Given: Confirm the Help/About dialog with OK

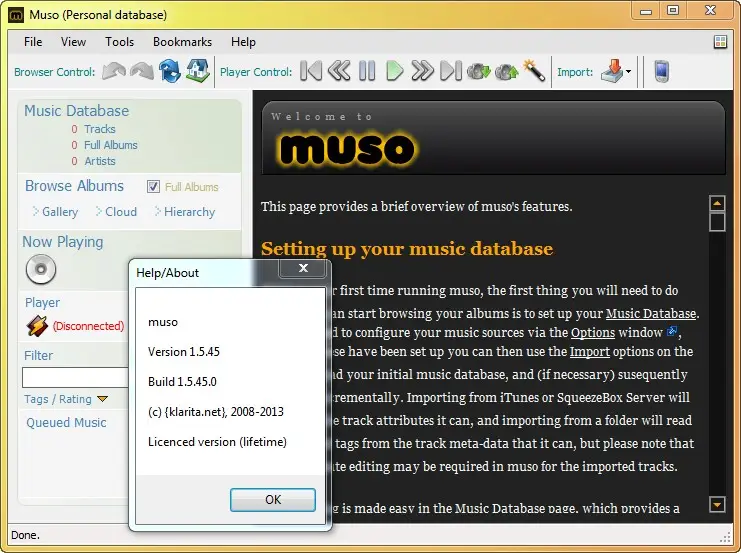Looking at the screenshot, I should click(x=273, y=500).
